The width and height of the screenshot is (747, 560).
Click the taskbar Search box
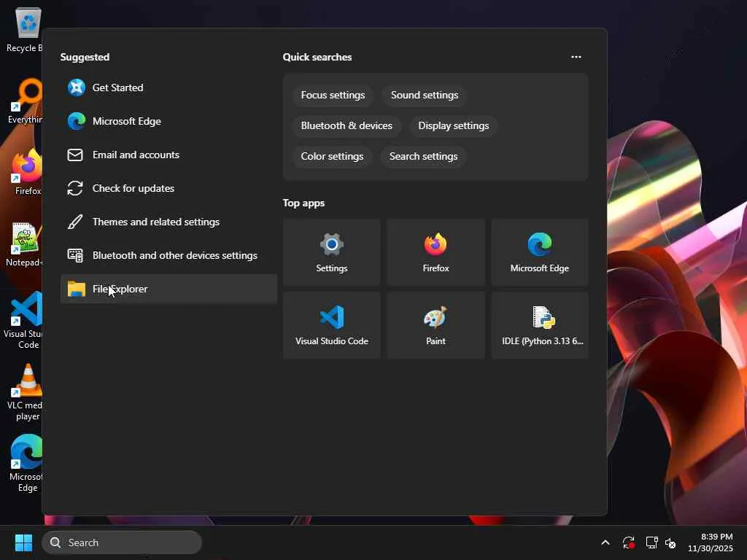[x=122, y=542]
